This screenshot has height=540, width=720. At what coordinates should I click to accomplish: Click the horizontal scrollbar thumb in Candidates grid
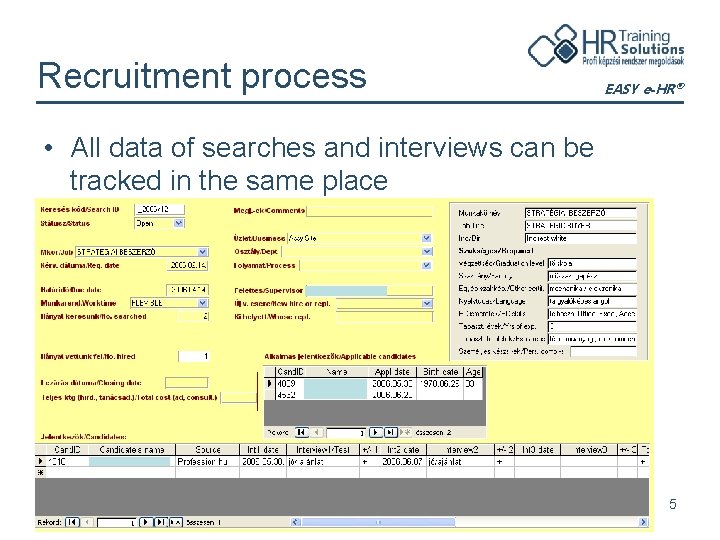coord(378,522)
